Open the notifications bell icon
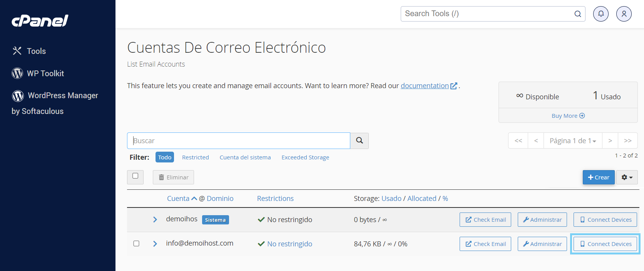644x271 pixels. tap(601, 14)
